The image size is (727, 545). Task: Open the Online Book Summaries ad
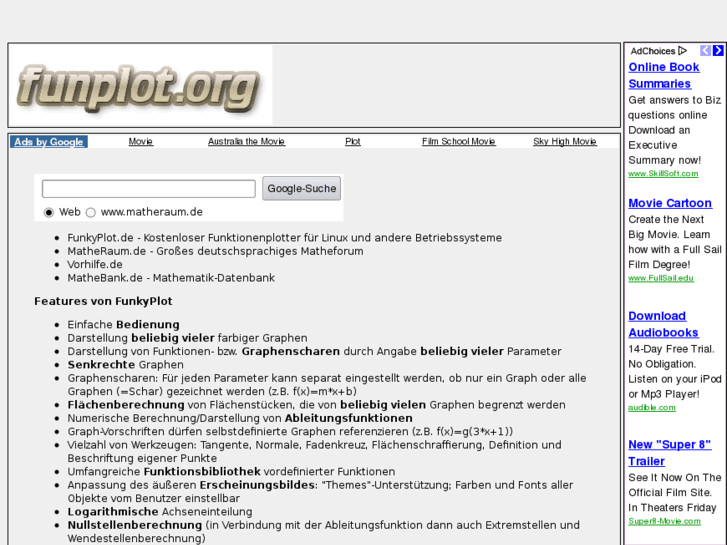coord(663,76)
